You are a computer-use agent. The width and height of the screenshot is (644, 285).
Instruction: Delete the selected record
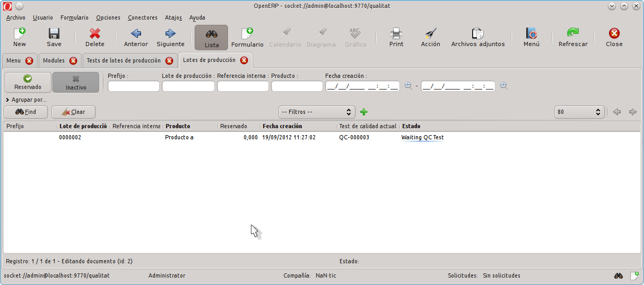95,38
